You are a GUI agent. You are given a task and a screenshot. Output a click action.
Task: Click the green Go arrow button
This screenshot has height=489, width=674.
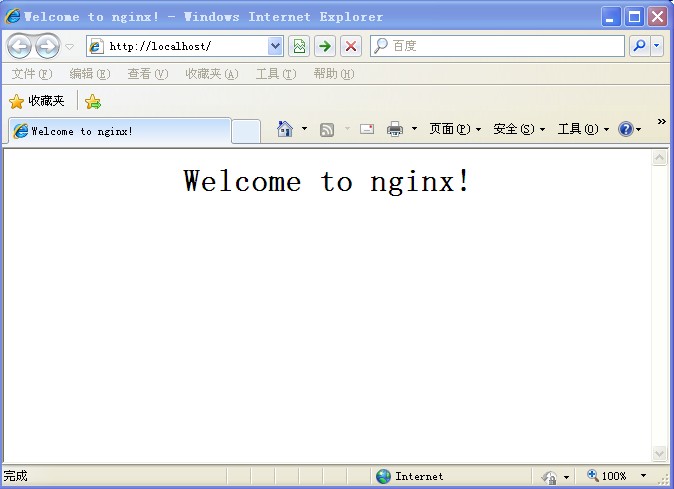pyautogui.click(x=325, y=46)
